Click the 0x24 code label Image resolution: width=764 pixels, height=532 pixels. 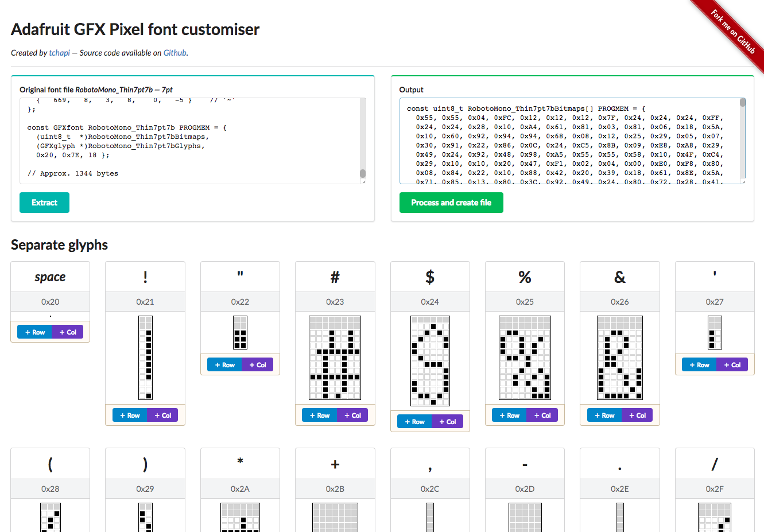pyautogui.click(x=430, y=302)
